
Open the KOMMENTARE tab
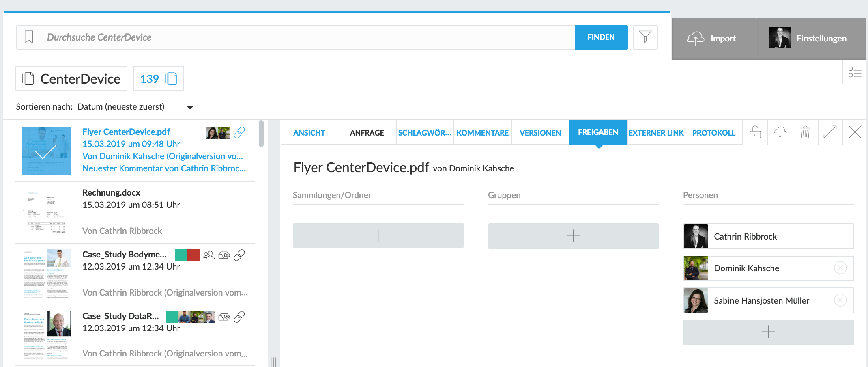coord(483,133)
